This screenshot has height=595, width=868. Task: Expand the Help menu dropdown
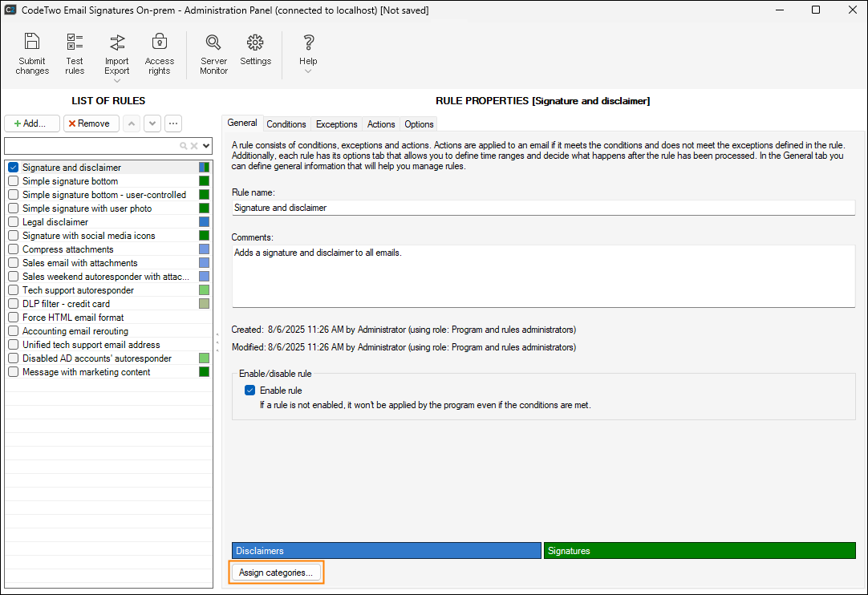click(308, 71)
